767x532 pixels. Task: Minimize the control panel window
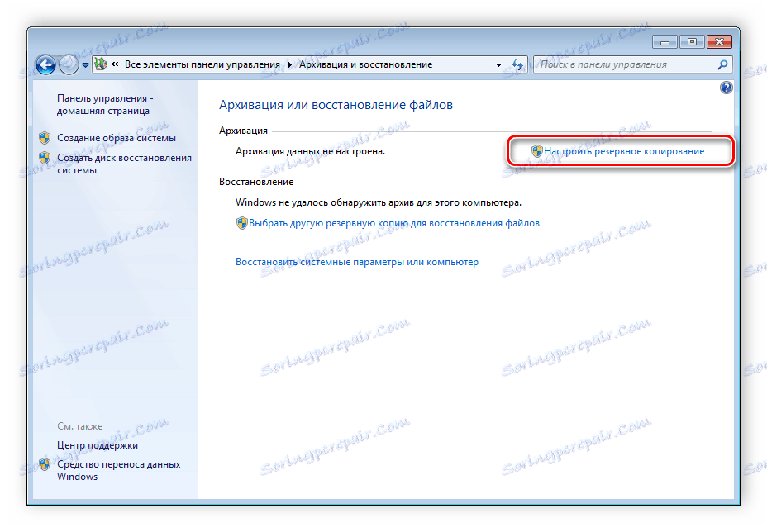pos(665,42)
